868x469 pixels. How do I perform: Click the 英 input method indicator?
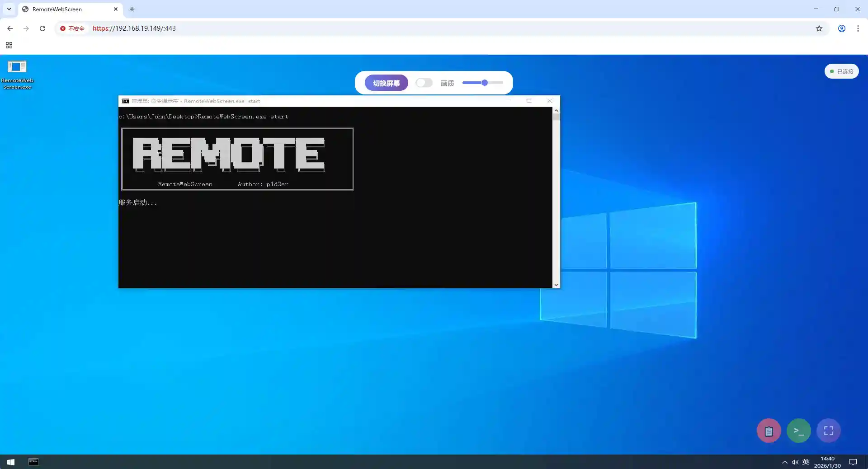[x=806, y=462]
